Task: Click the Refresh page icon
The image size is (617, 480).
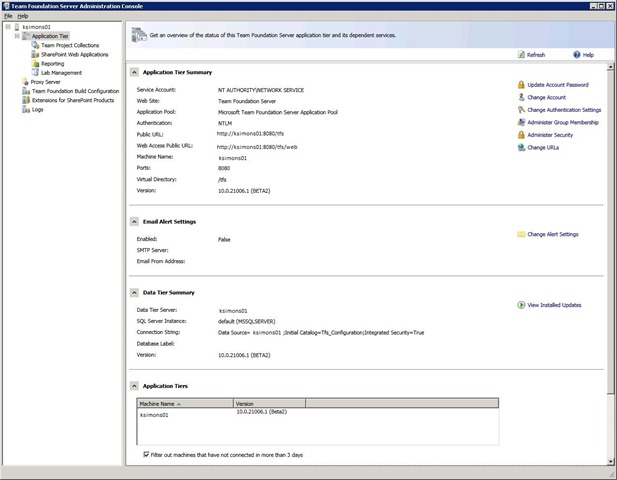Action: point(521,55)
